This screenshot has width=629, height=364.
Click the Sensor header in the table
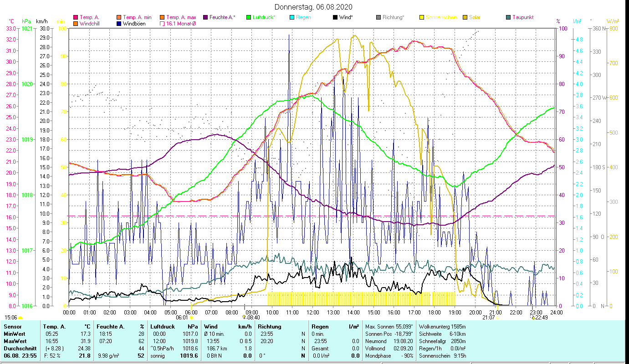12,327
